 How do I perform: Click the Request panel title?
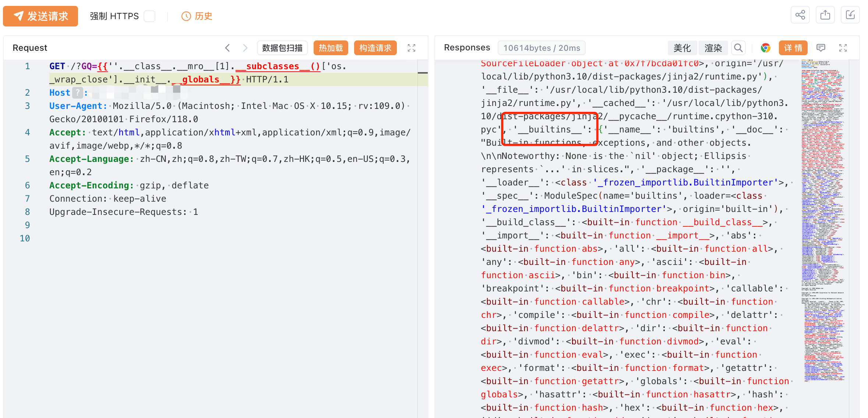[30, 48]
